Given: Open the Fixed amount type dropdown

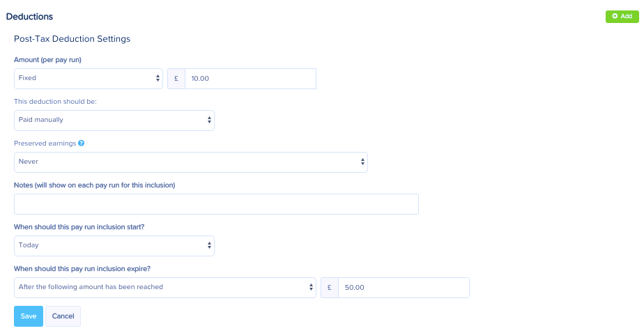Looking at the screenshot, I should [x=89, y=79].
